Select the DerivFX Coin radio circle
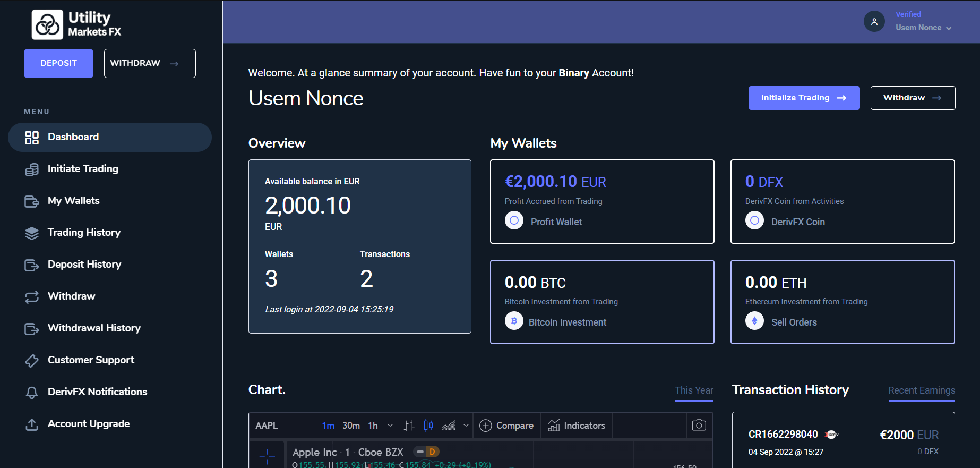This screenshot has width=980, height=468. pos(754,220)
